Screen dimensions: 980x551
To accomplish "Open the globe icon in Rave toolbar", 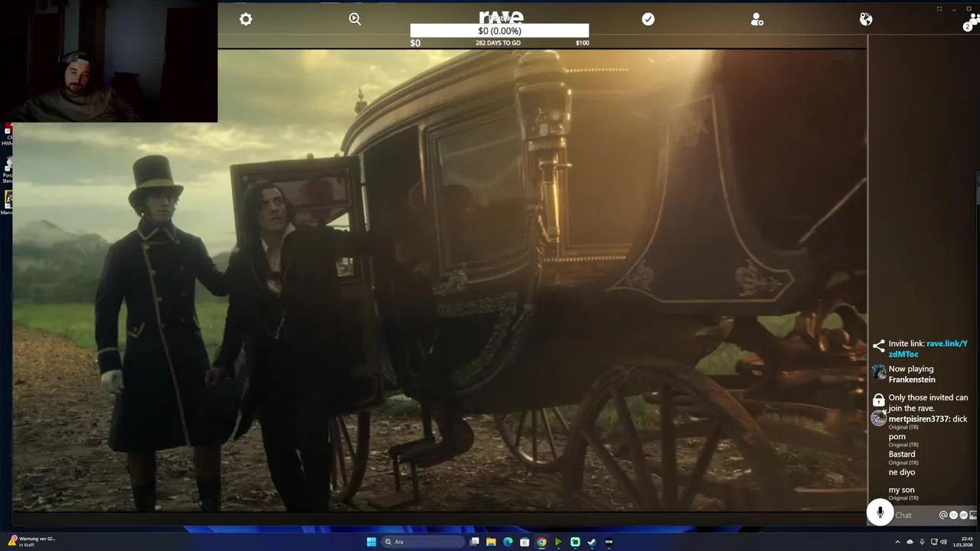I will click(x=866, y=19).
